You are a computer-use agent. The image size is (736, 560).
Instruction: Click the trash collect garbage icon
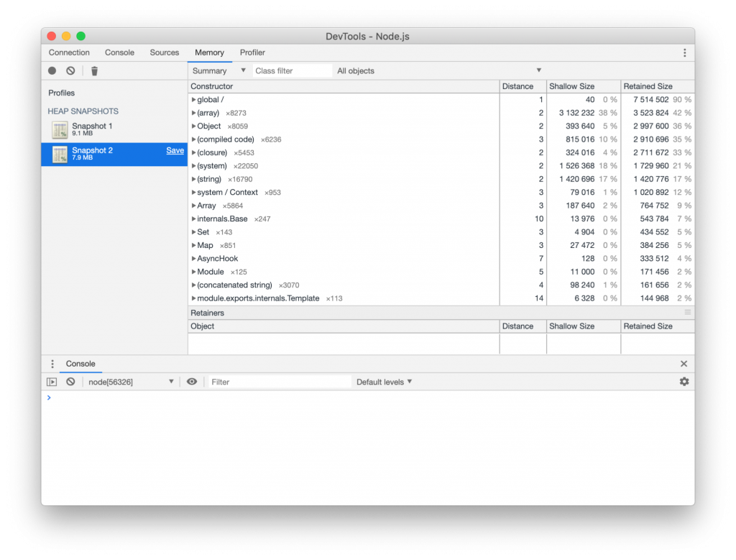pyautogui.click(x=94, y=71)
